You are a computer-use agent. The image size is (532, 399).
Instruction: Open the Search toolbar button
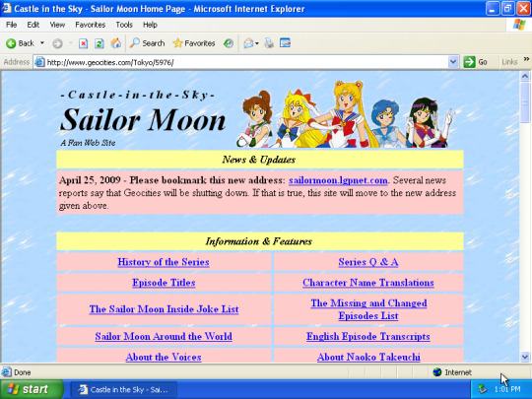click(147, 43)
